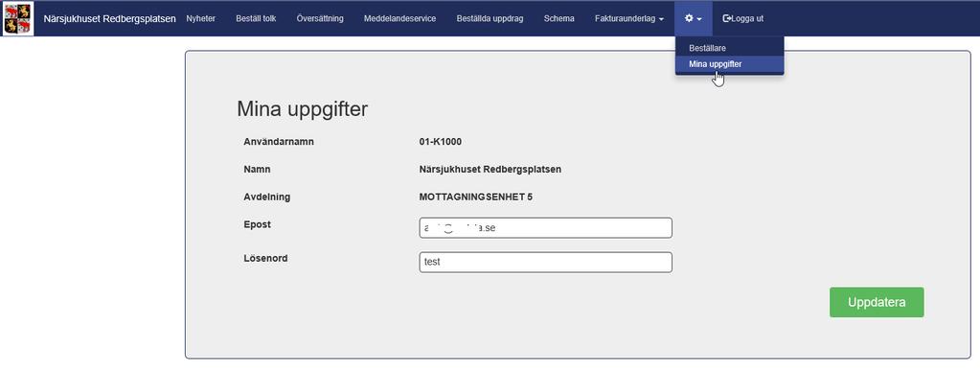This screenshot has height=372, width=980.
Task: Expand the Fakturaunderlag dropdown
Action: coord(629,19)
